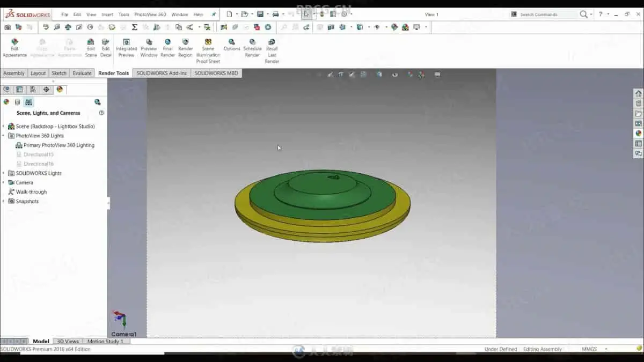Viewport: 644px width, 362px height.
Task: Click the View Decals icon in DisplayManager
Action: (17, 102)
